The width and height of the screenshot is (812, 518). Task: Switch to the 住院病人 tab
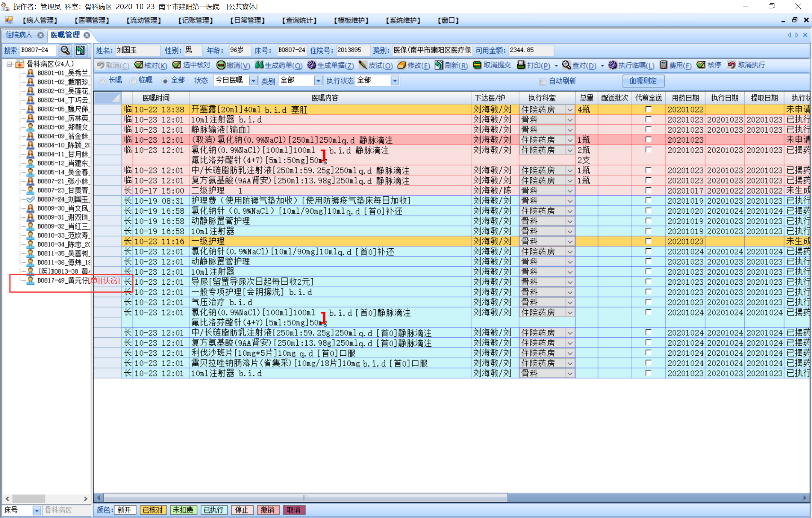19,35
